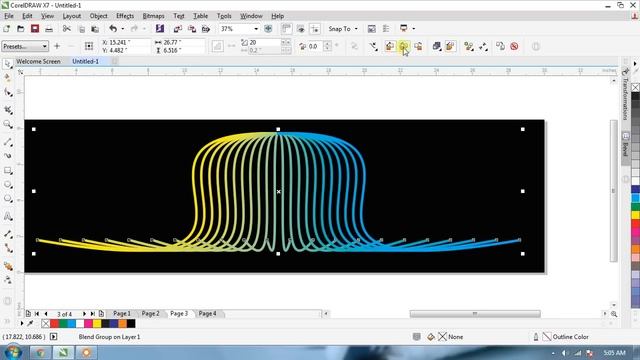This screenshot has height=360, width=640.
Task: Toggle Direct Blend button
Action: pos(390,46)
